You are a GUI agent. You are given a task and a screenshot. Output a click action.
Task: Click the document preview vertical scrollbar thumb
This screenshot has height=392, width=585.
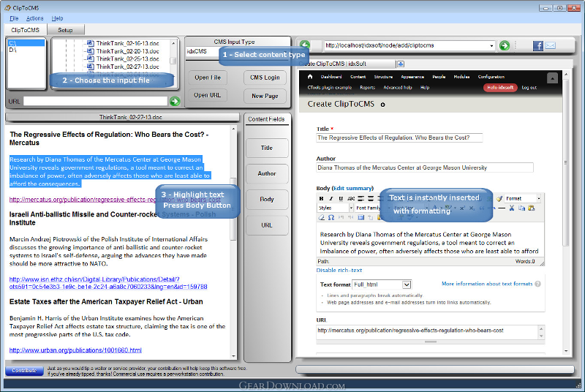tap(233, 209)
